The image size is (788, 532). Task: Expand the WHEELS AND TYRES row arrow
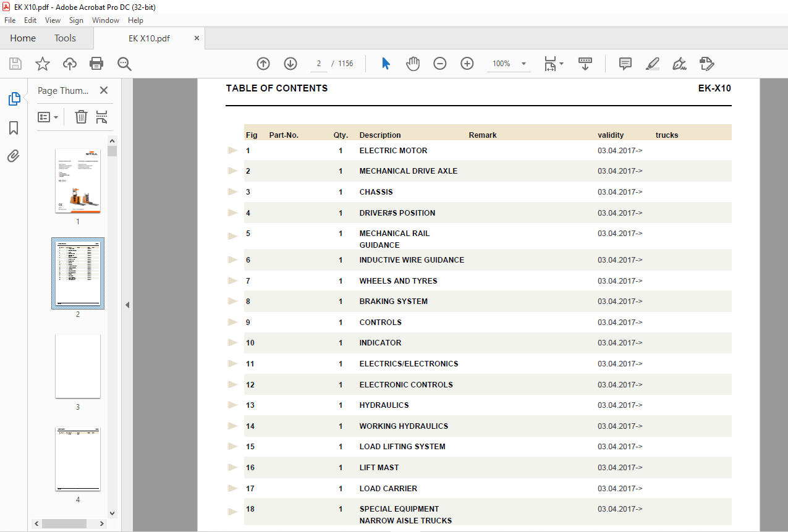pos(233,281)
